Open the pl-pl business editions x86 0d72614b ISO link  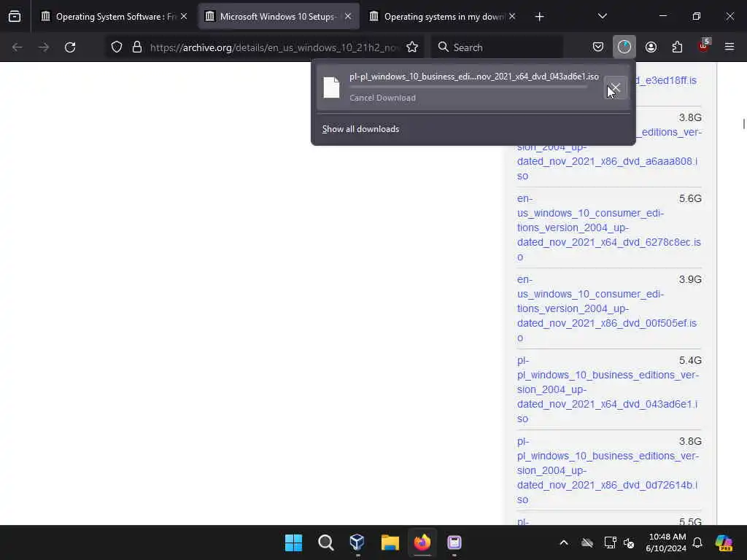point(608,470)
